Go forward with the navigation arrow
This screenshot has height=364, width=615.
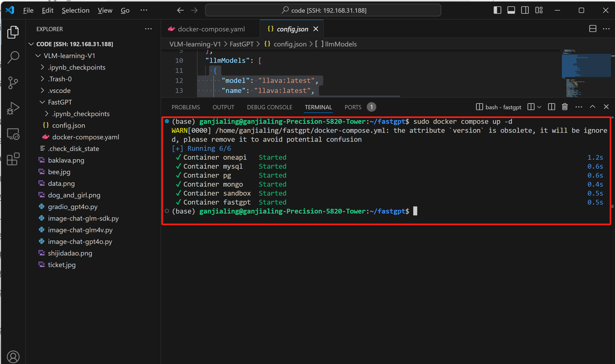[x=194, y=10]
